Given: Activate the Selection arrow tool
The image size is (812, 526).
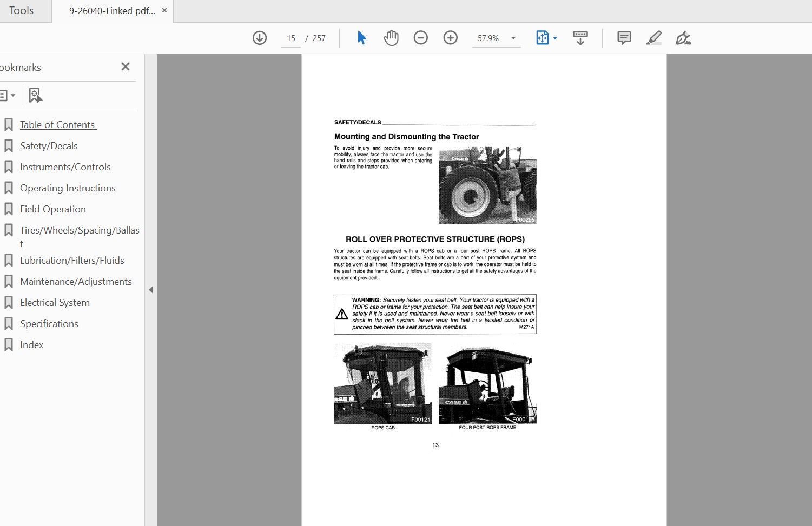Looking at the screenshot, I should point(361,38).
